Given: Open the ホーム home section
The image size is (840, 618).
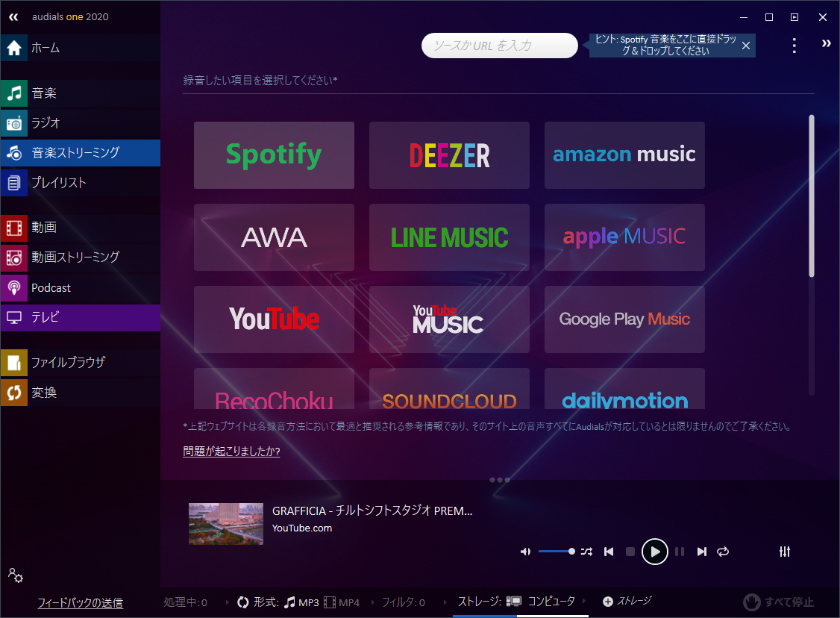Looking at the screenshot, I should tap(81, 48).
